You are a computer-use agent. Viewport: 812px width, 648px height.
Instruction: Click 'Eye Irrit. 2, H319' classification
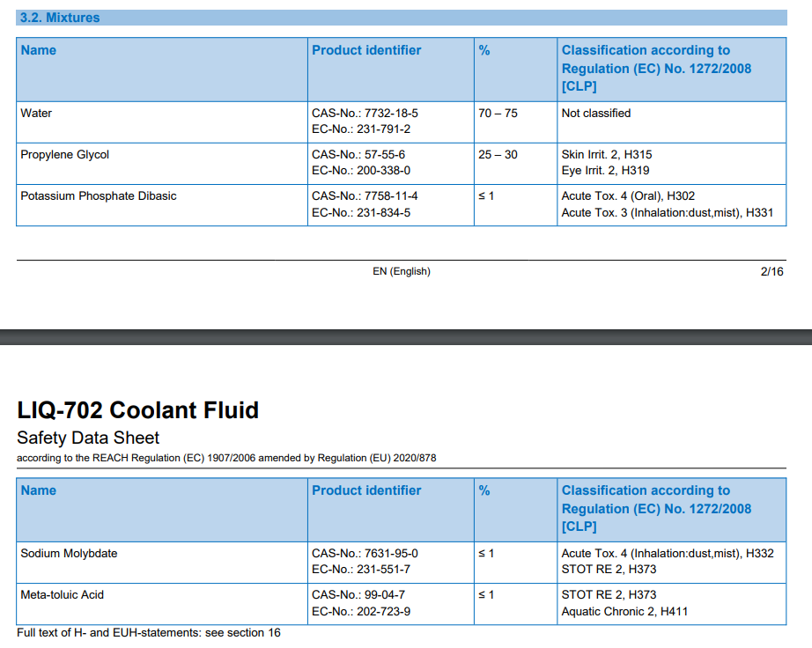(605, 171)
